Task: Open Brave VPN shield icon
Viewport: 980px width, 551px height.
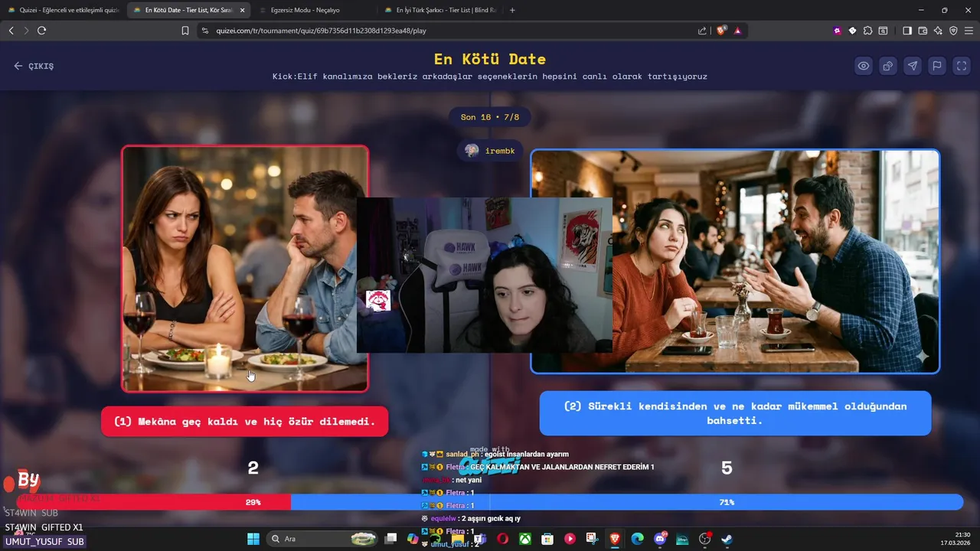Action: tap(953, 31)
